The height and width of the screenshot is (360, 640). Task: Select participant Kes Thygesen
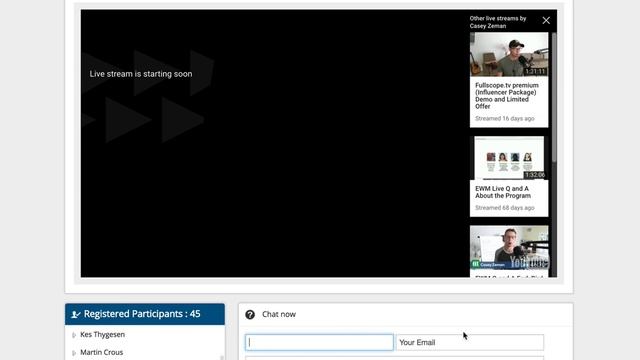point(102,334)
